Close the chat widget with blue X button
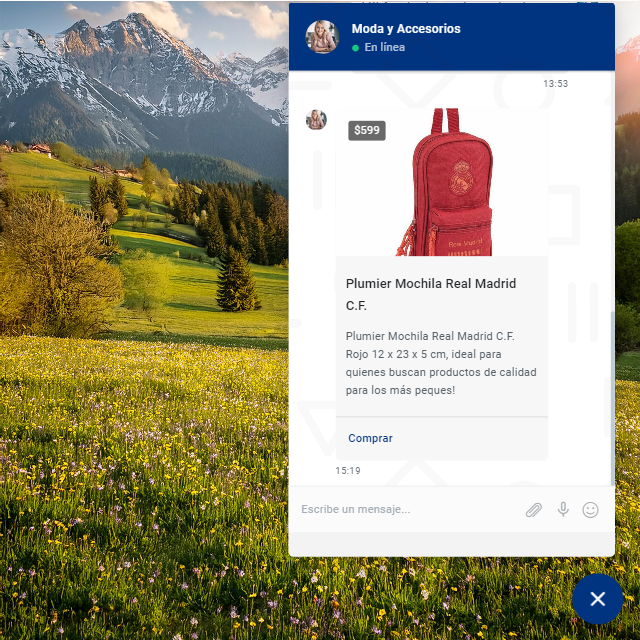 pyautogui.click(x=597, y=599)
